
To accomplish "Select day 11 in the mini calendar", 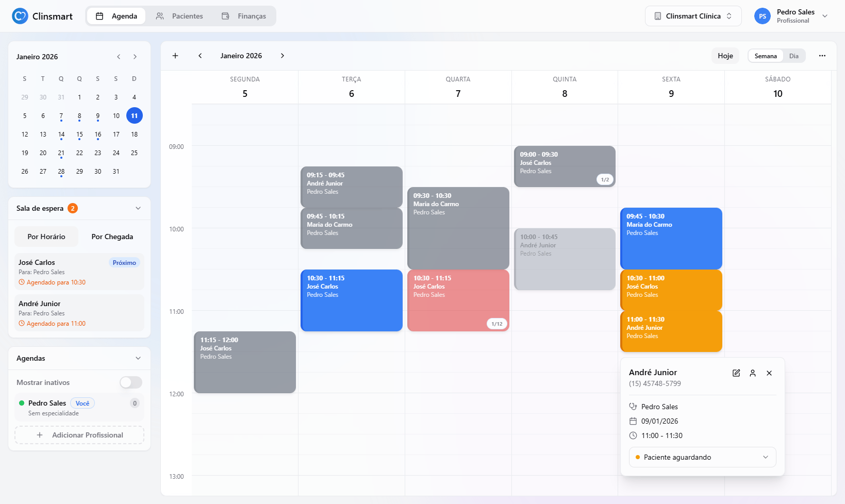I will point(135,115).
